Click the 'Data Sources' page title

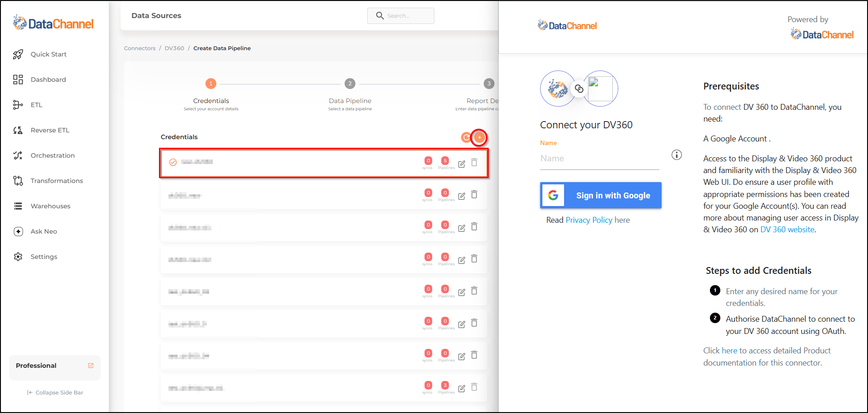tap(156, 16)
